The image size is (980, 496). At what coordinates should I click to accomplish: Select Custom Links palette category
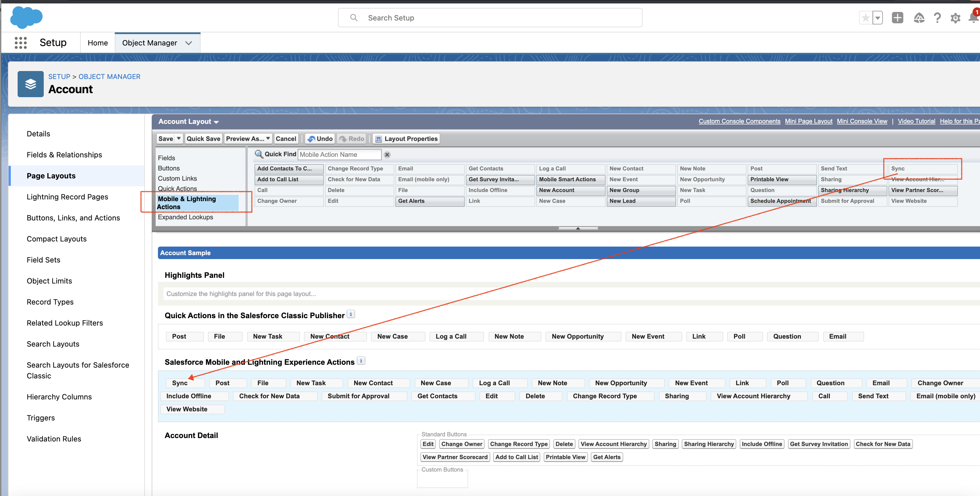pos(177,178)
